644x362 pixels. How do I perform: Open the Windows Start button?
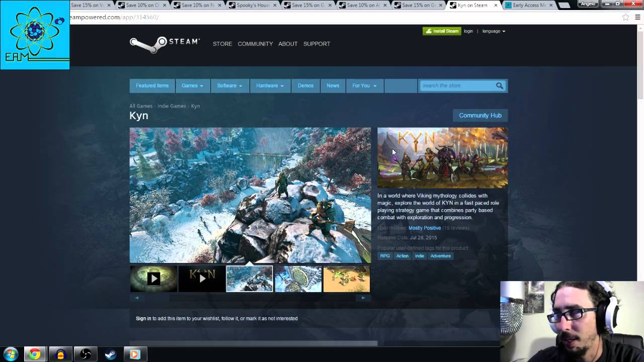(11, 354)
